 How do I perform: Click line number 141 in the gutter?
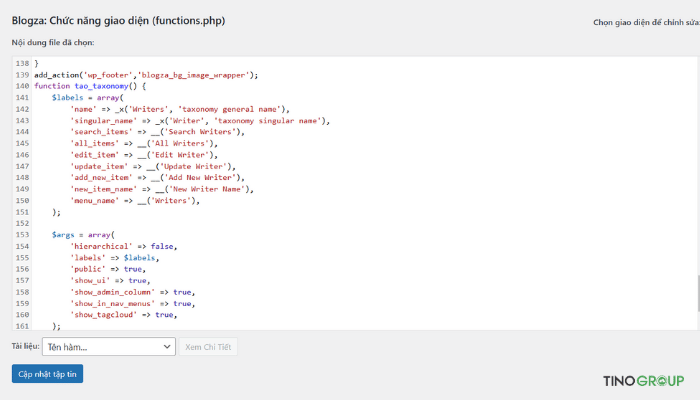(x=22, y=97)
